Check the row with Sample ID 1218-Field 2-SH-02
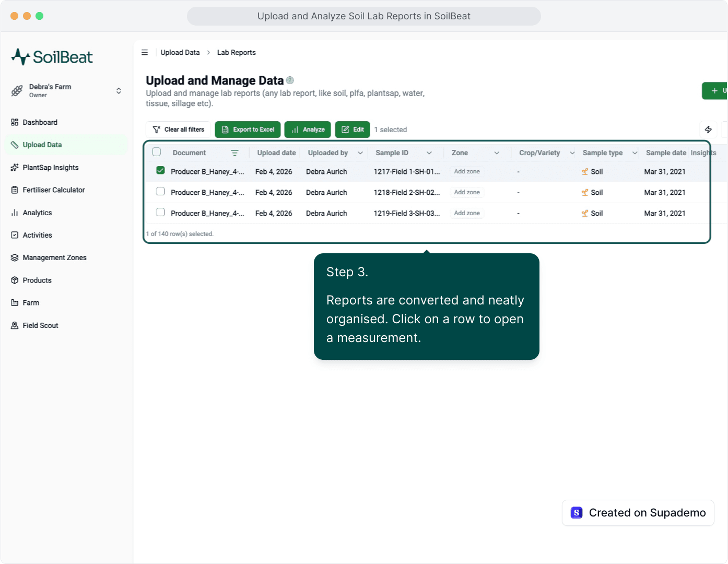Viewport: 728px width, 564px height. click(160, 192)
